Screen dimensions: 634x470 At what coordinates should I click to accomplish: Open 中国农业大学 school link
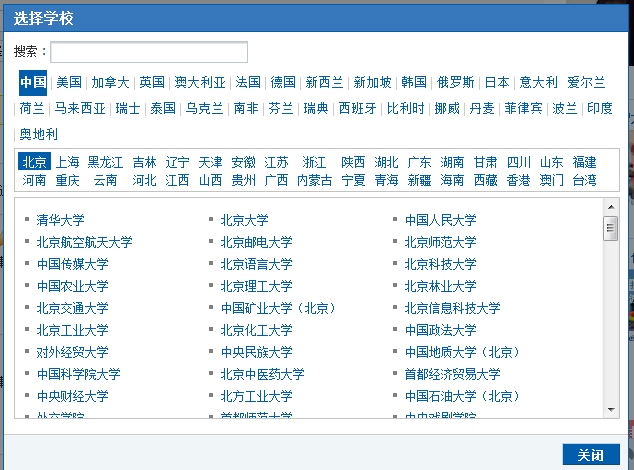(72, 286)
